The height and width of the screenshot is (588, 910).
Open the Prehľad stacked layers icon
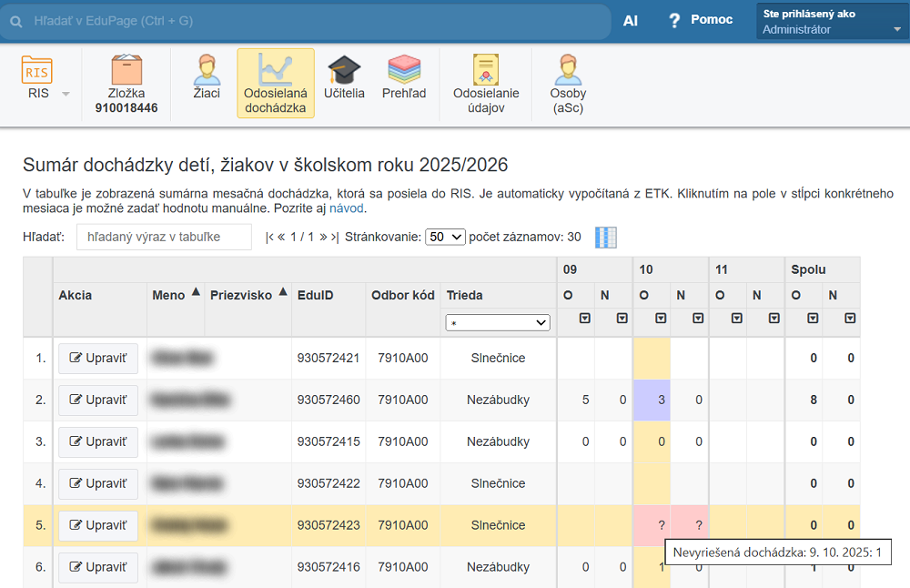404,71
